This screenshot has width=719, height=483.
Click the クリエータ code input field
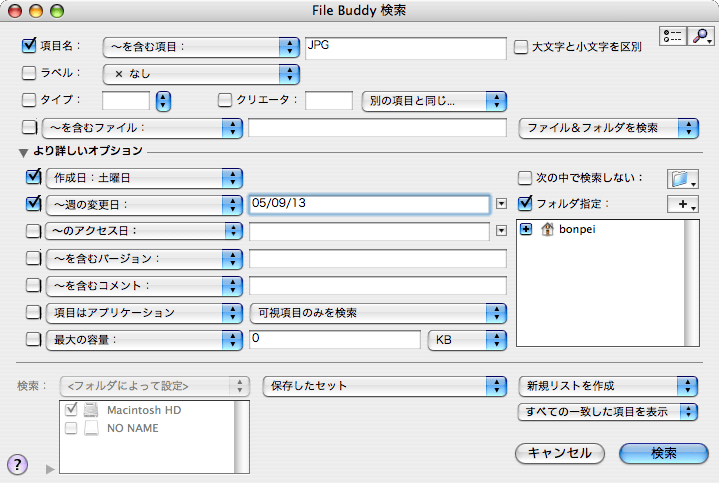(329, 100)
